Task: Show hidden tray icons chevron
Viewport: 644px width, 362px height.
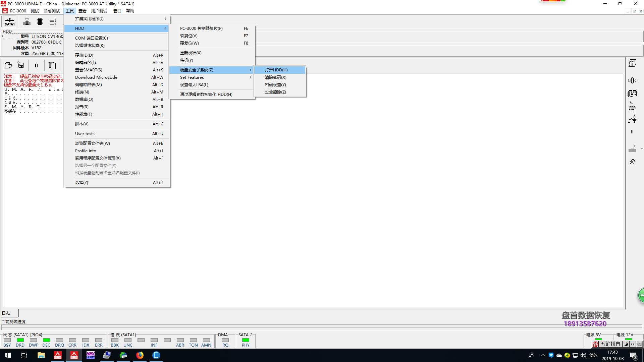Action: (543, 355)
